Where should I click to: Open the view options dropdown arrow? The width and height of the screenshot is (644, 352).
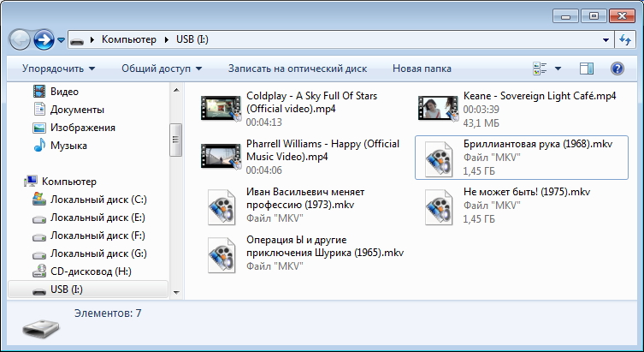tap(558, 69)
